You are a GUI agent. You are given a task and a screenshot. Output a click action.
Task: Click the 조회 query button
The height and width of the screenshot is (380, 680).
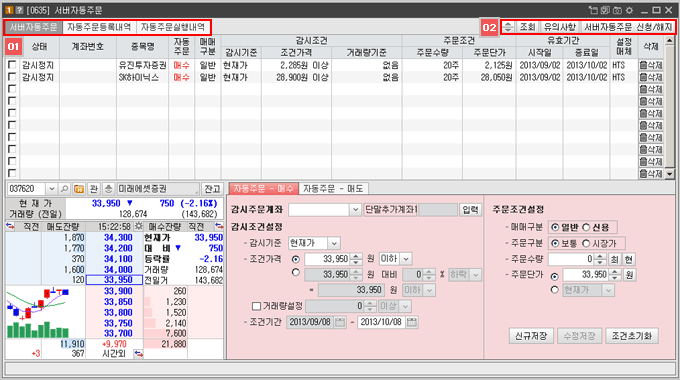click(x=527, y=27)
